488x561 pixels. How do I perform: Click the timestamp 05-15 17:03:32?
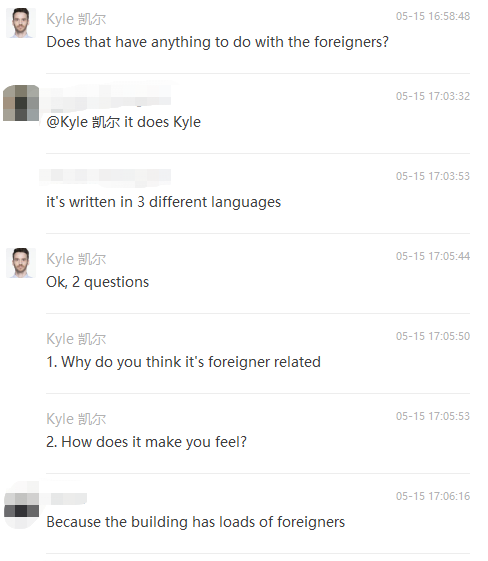433,96
